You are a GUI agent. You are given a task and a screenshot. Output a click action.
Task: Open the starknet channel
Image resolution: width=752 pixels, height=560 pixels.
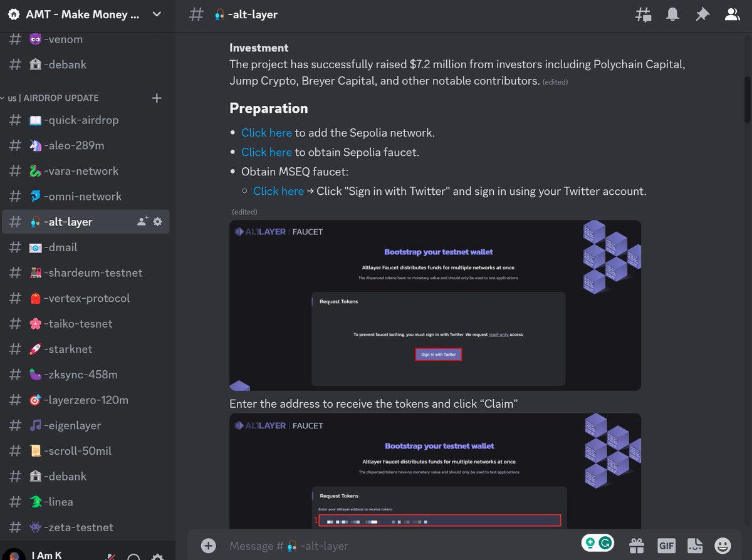click(85, 349)
